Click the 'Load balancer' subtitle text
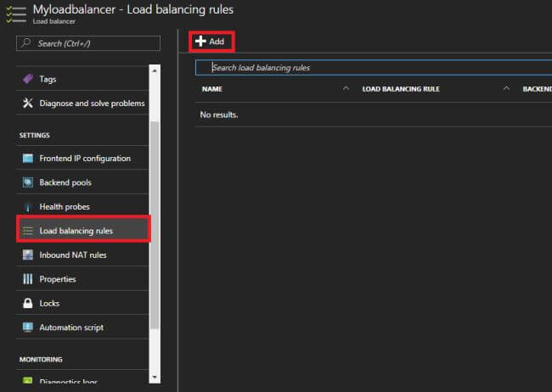Screen dimensions: 552x392 tap(54, 21)
